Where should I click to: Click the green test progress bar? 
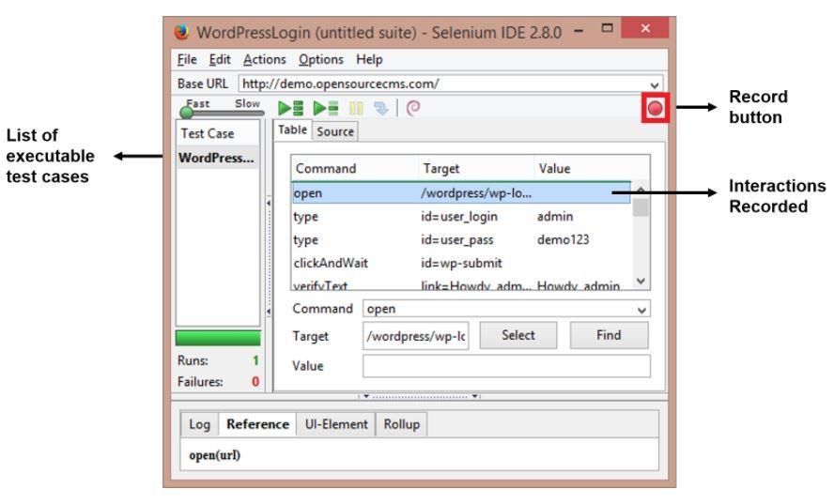pyautogui.click(x=218, y=338)
